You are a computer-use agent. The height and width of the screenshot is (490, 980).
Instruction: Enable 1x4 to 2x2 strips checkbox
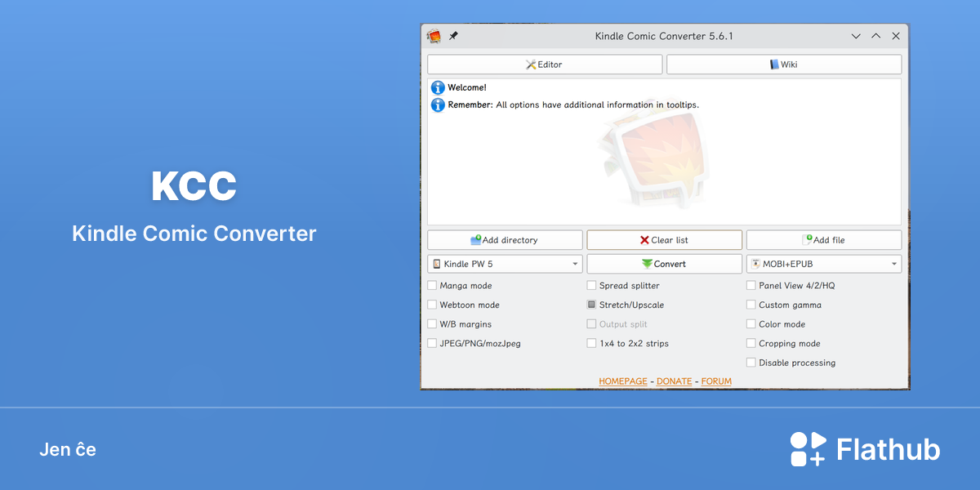click(x=591, y=344)
